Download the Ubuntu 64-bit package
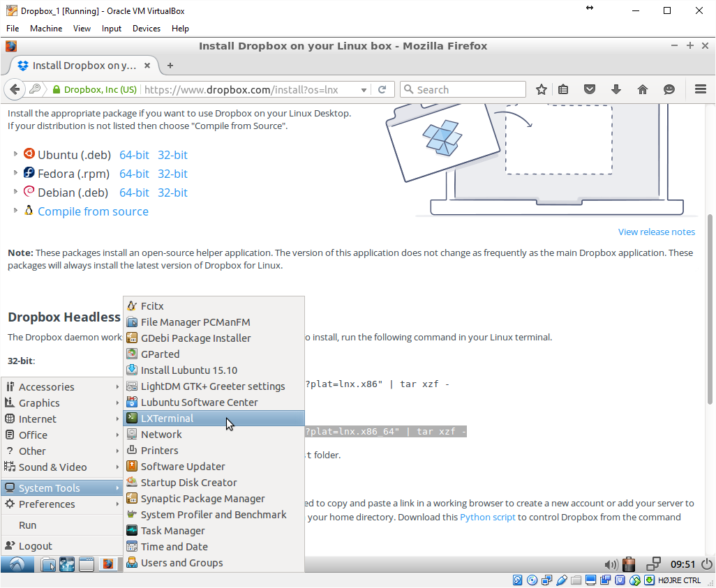 pos(134,156)
